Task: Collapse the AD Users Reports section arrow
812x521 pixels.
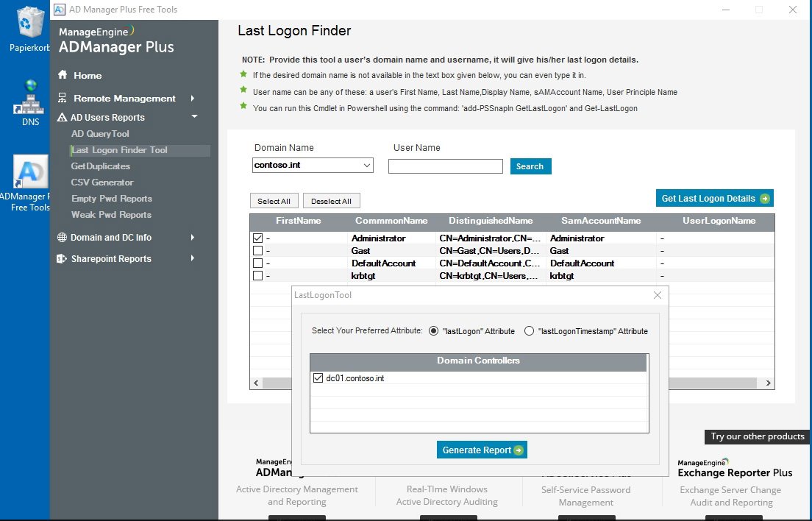Action: point(194,117)
